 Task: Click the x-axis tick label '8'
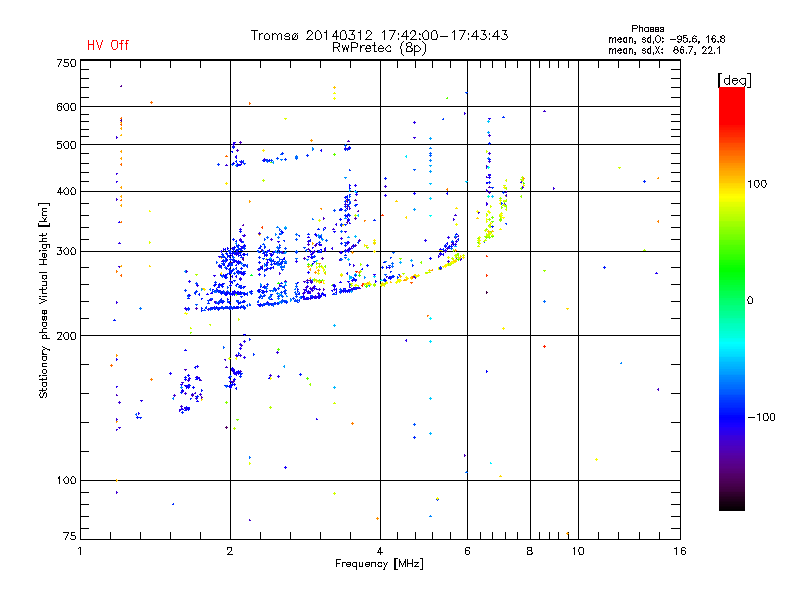[x=530, y=551]
